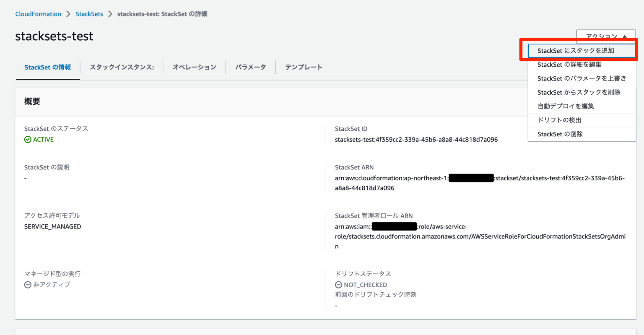Open the オペレーション tab
Screen dimensions: 644x335
pos(195,67)
